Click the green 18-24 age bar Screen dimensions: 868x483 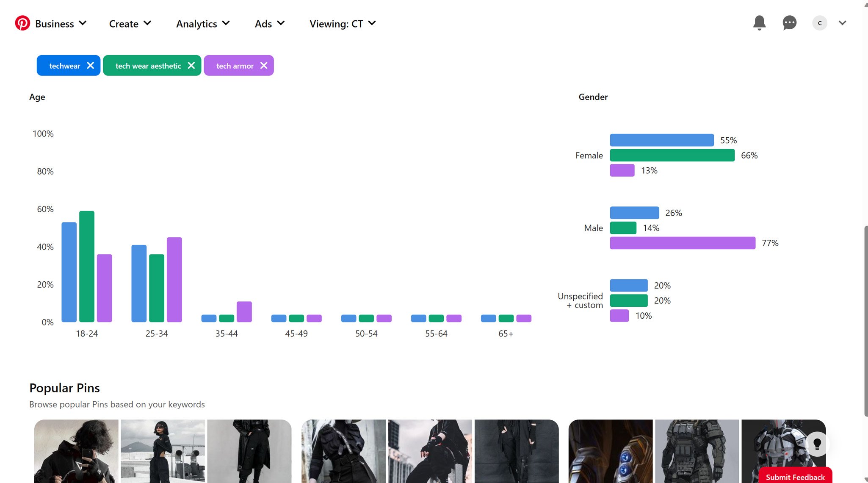(87, 266)
